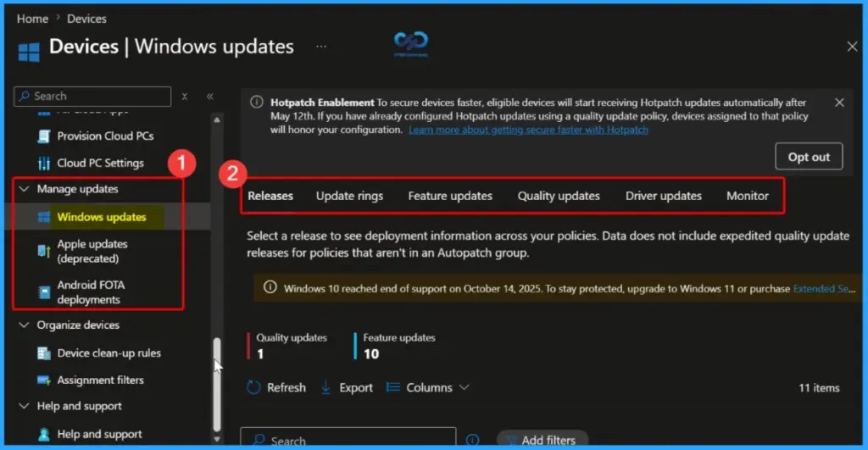Viewport: 868px width, 450px height.
Task: Click the Feature updates count 10
Action: tap(371, 354)
